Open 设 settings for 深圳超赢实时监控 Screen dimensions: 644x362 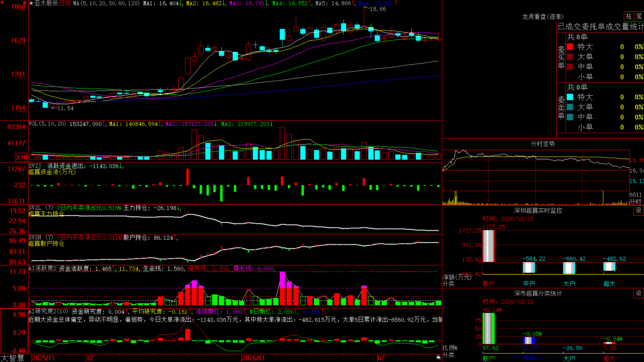pyautogui.click(x=639, y=210)
